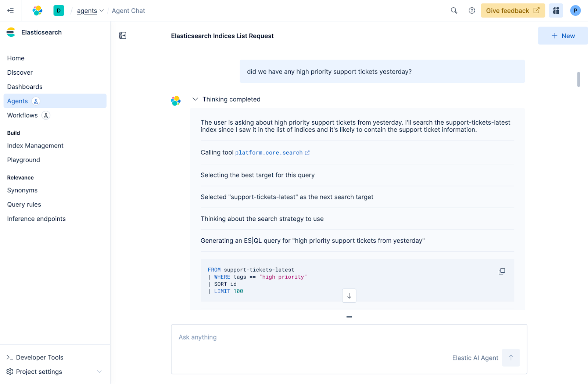Open Dashboards in sidebar
Viewport: 588px width, 384px height.
coord(25,87)
